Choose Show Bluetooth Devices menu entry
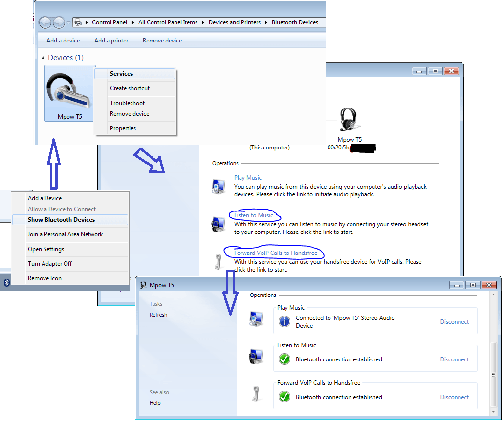This screenshot has height=422, width=504. [x=62, y=220]
